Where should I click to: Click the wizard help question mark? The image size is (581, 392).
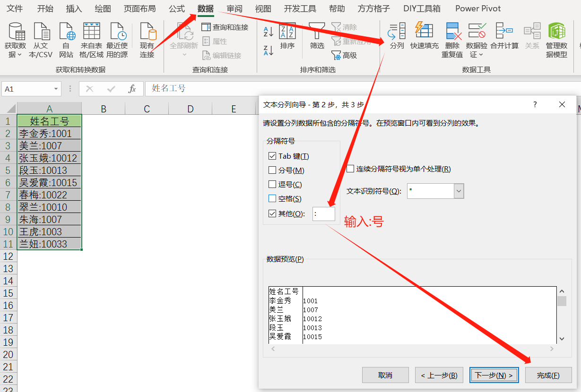535,104
